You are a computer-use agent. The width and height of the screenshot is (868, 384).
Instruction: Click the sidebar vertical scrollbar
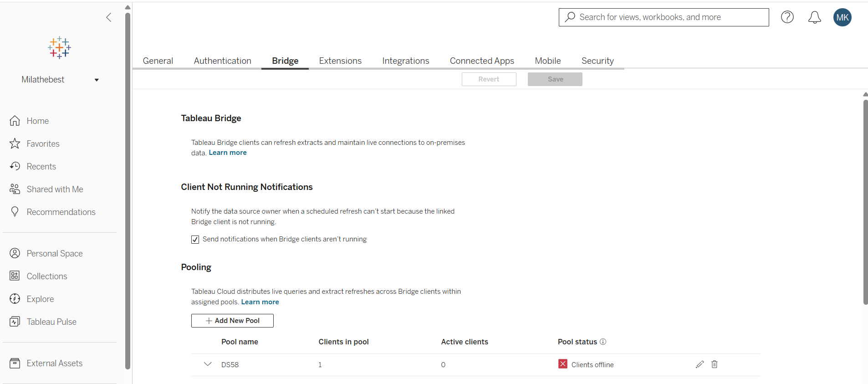[128, 191]
